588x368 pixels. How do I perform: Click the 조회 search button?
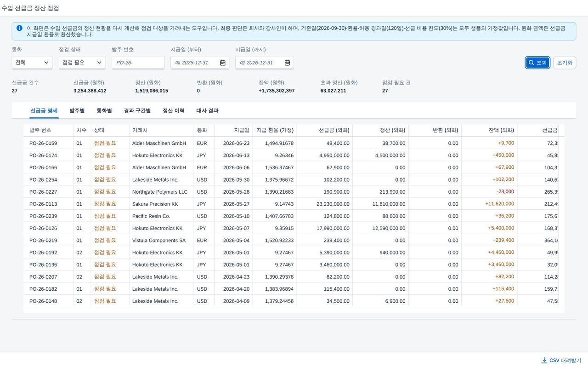pos(537,63)
